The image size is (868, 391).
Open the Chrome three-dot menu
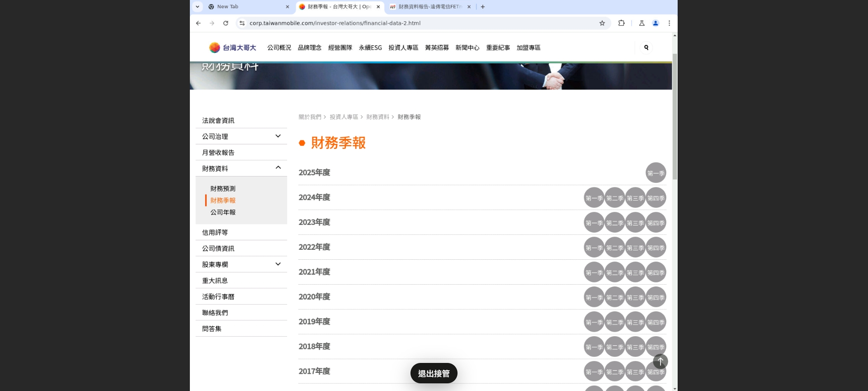click(x=669, y=23)
